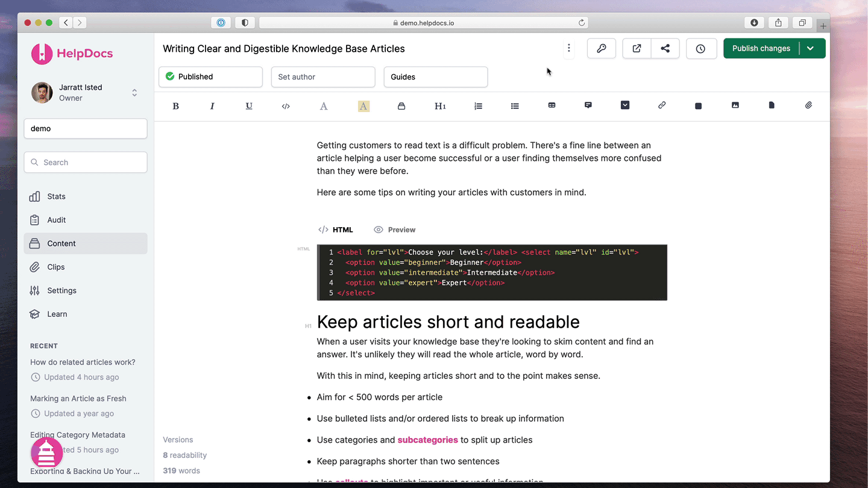The width and height of the screenshot is (868, 488).
Task: Click the share article icon
Action: coord(665,49)
